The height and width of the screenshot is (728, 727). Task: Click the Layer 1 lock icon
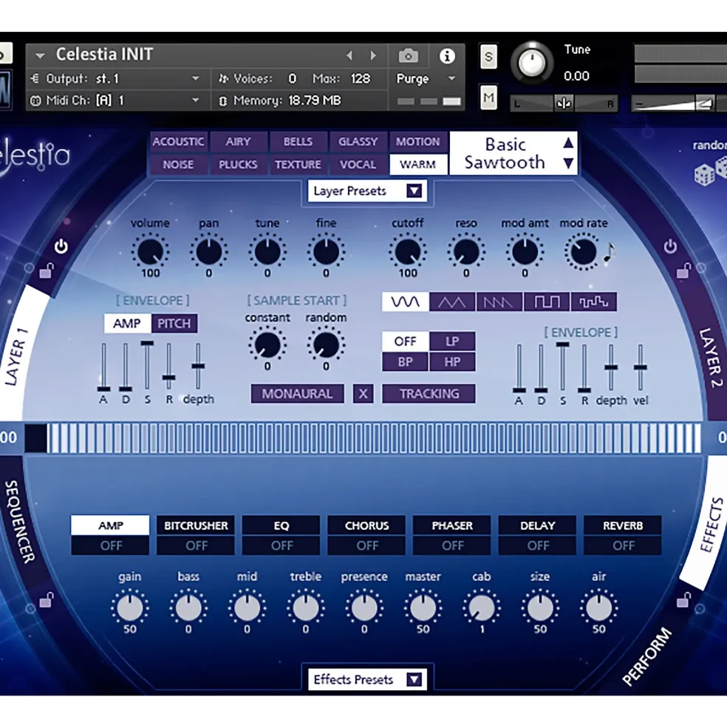click(x=46, y=270)
